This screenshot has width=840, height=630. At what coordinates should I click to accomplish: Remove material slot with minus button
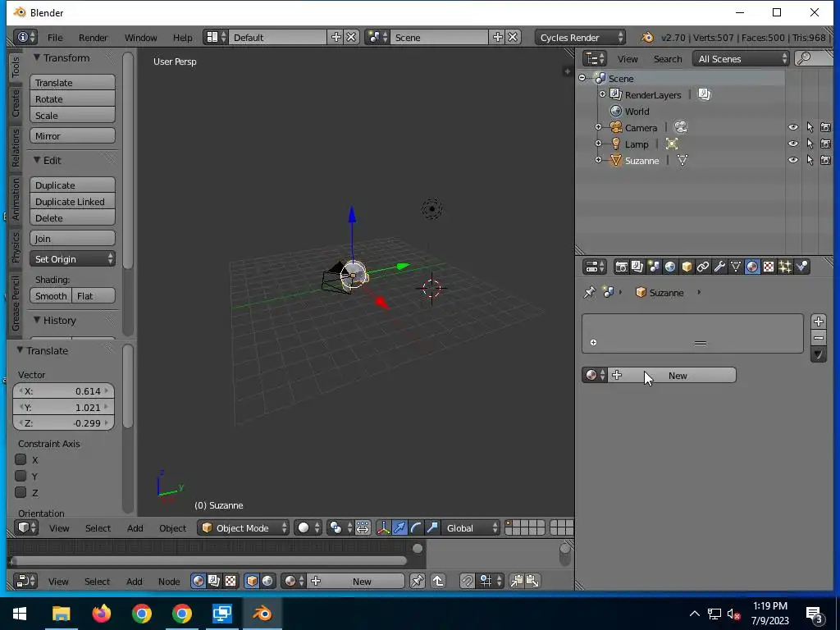point(818,337)
